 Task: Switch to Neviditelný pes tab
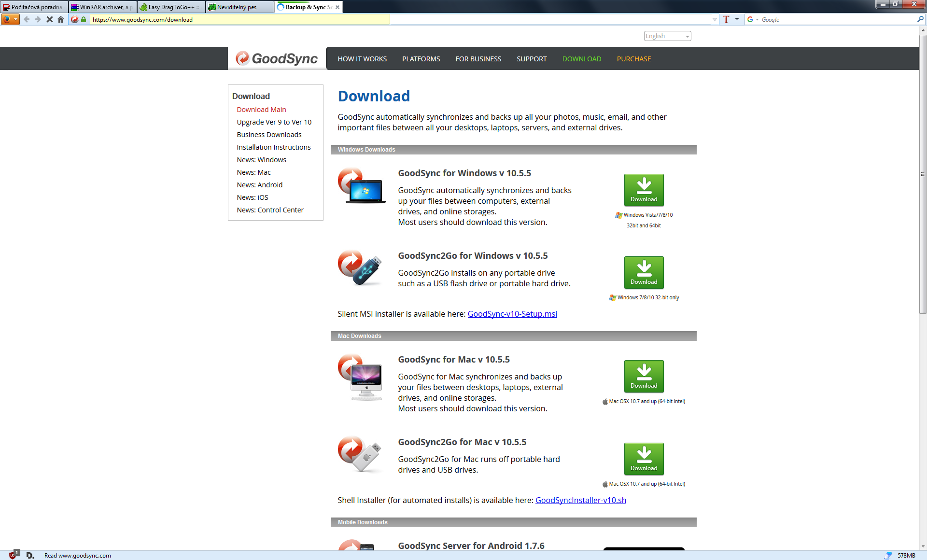(x=239, y=7)
